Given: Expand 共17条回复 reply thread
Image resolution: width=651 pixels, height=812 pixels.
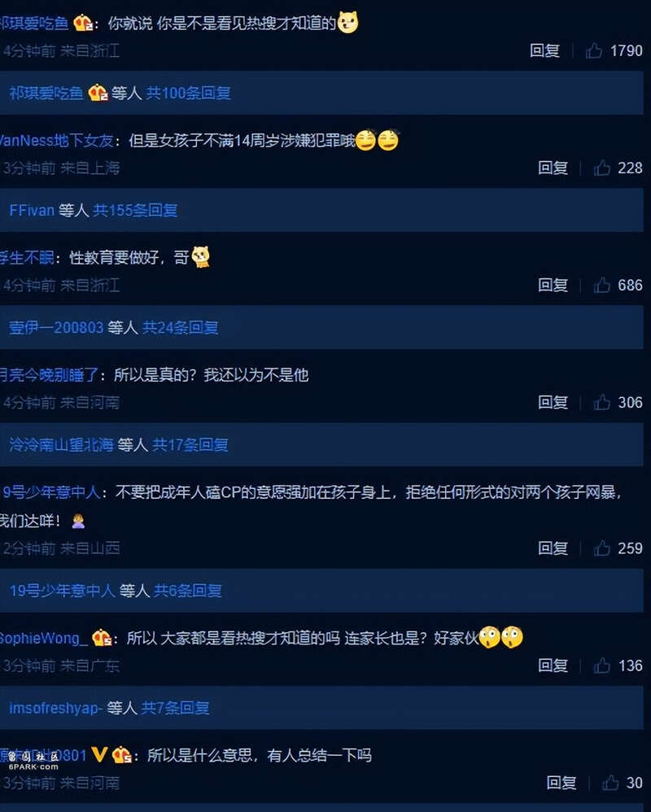Looking at the screenshot, I should click(190, 445).
